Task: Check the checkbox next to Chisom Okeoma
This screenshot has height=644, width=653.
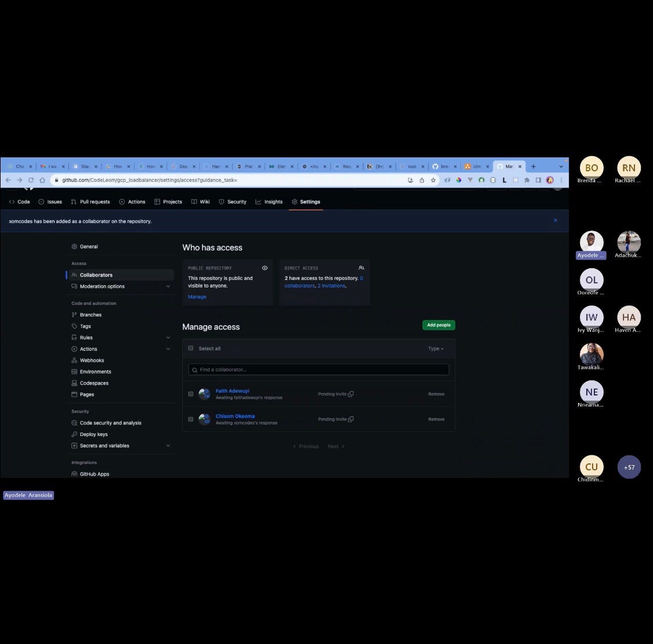Action: coord(190,419)
